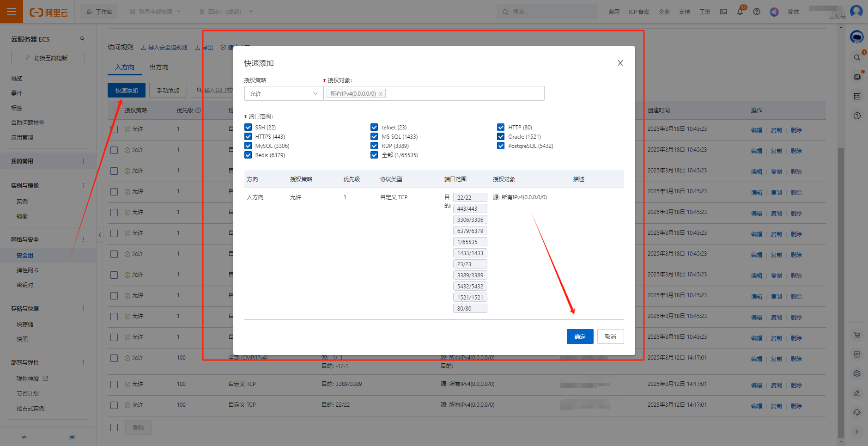Image resolution: width=868 pixels, height=446 pixels.
Task: Click the 确定 confirm button
Action: coord(580,336)
